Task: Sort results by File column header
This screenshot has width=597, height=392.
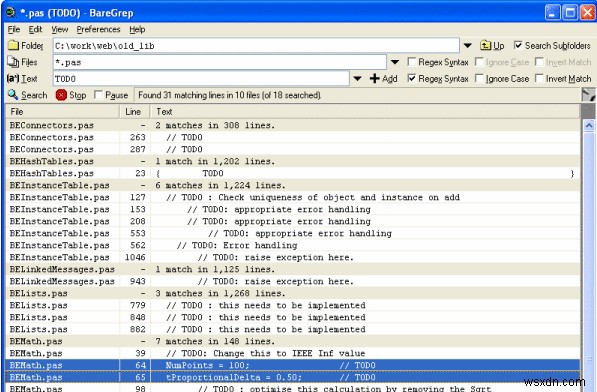Action: point(62,112)
